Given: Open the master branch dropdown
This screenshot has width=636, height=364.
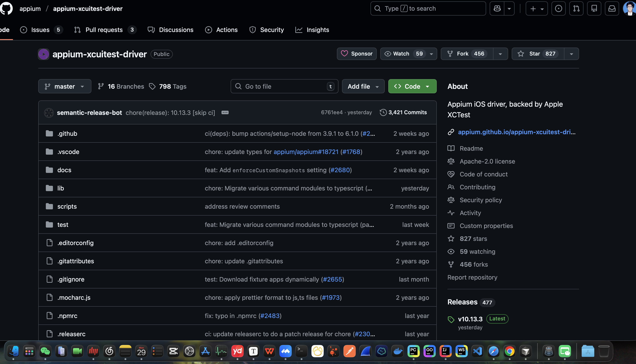Looking at the screenshot, I should pos(64,86).
